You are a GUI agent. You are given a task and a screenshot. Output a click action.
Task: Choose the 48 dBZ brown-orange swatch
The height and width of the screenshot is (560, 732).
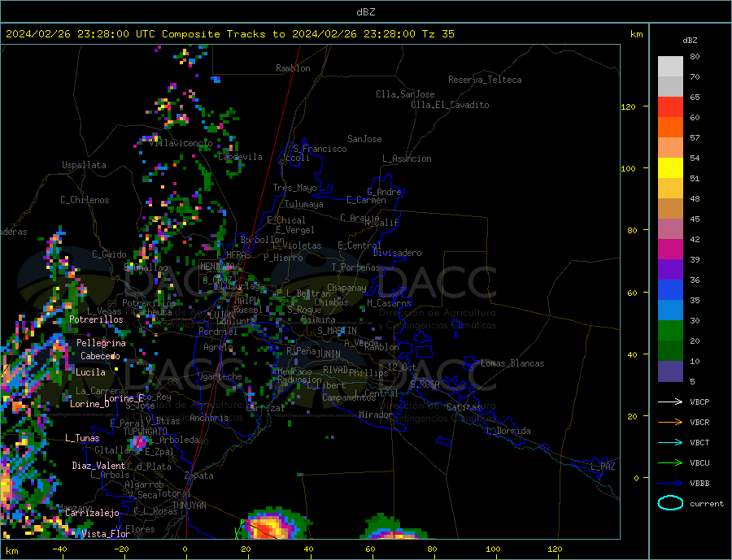[x=670, y=209]
